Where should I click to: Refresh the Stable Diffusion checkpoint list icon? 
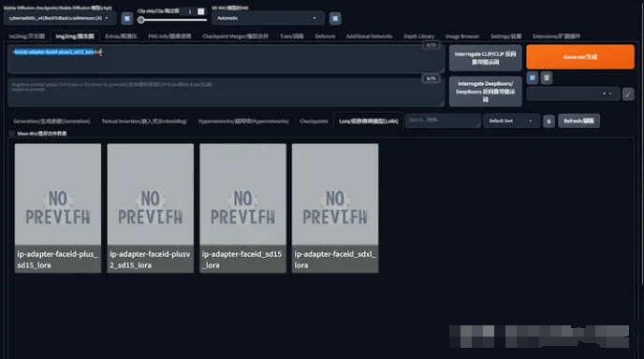click(x=127, y=19)
